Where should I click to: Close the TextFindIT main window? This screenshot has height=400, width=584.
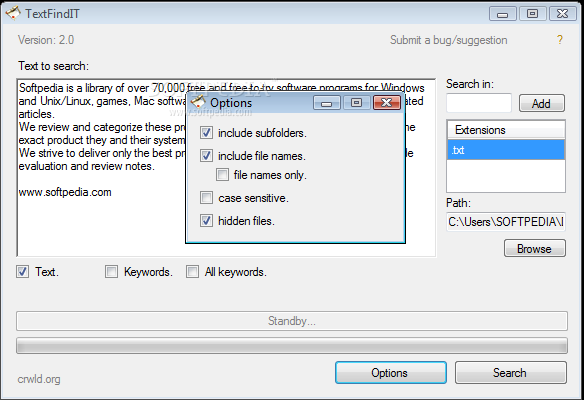[562, 14]
